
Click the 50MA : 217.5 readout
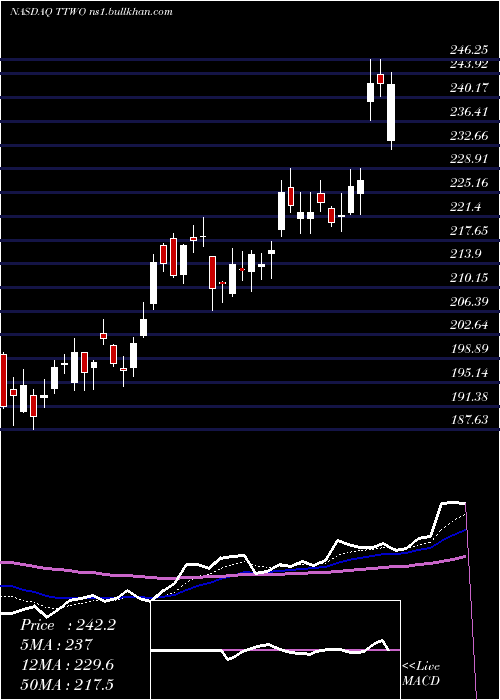click(67, 684)
